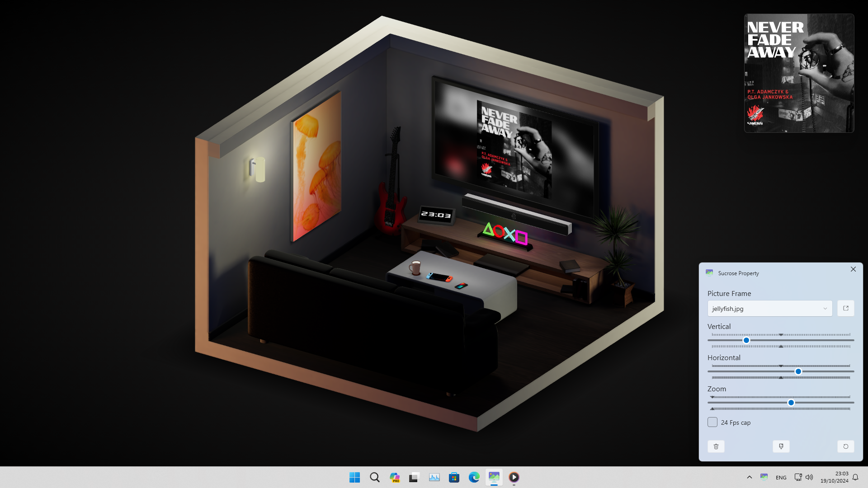This screenshot has width=868, height=488.
Task: Adjust the Vertical slider handle
Action: click(x=746, y=340)
